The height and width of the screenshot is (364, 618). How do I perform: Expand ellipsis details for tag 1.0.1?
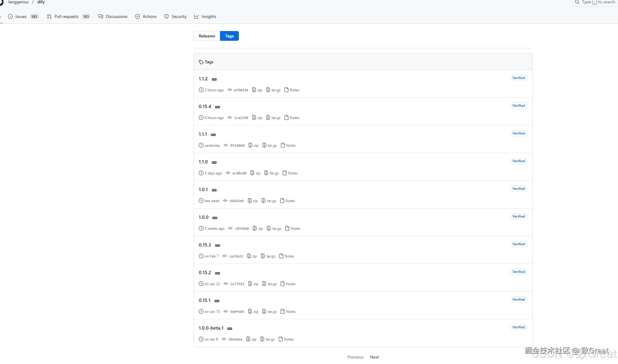pyautogui.click(x=214, y=190)
